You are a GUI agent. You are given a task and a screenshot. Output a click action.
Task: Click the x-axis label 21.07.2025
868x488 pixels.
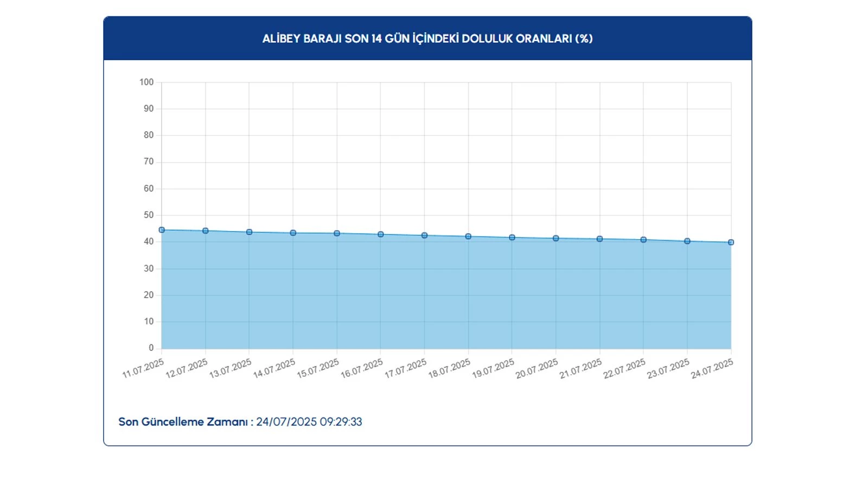[581, 369]
